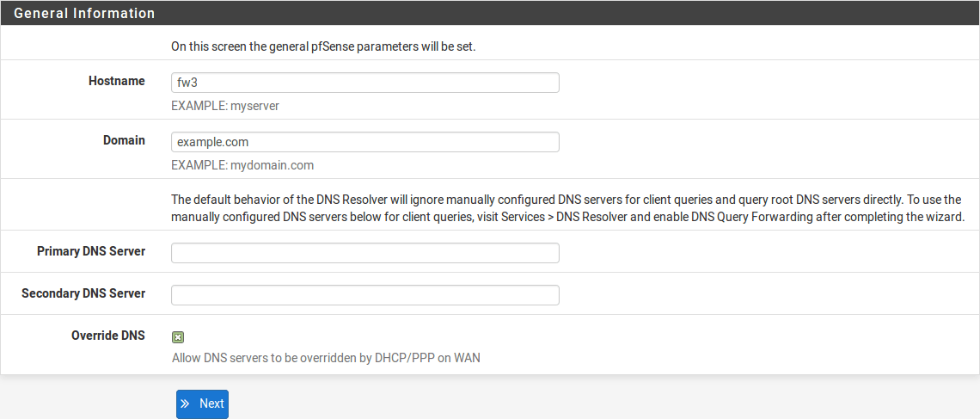
Task: Click the Secondary DNS Server label
Action: coord(83,293)
